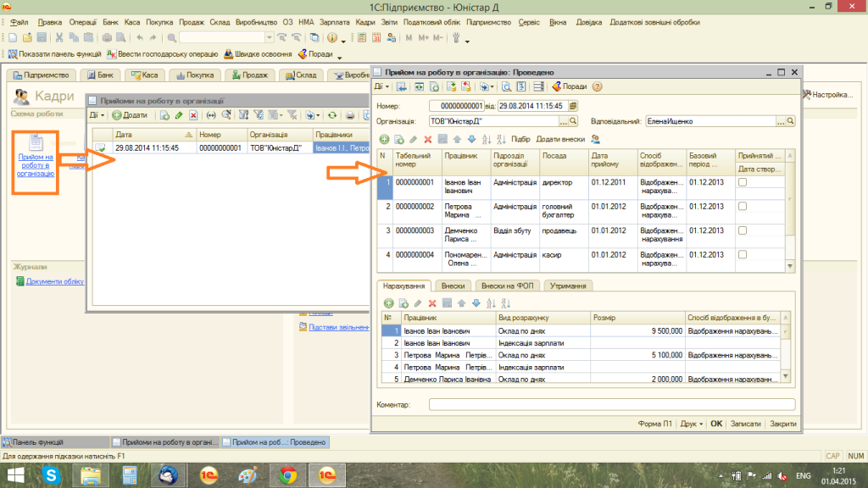Click the Дата column header in list window
This screenshot has height=488, width=868.
click(154, 135)
